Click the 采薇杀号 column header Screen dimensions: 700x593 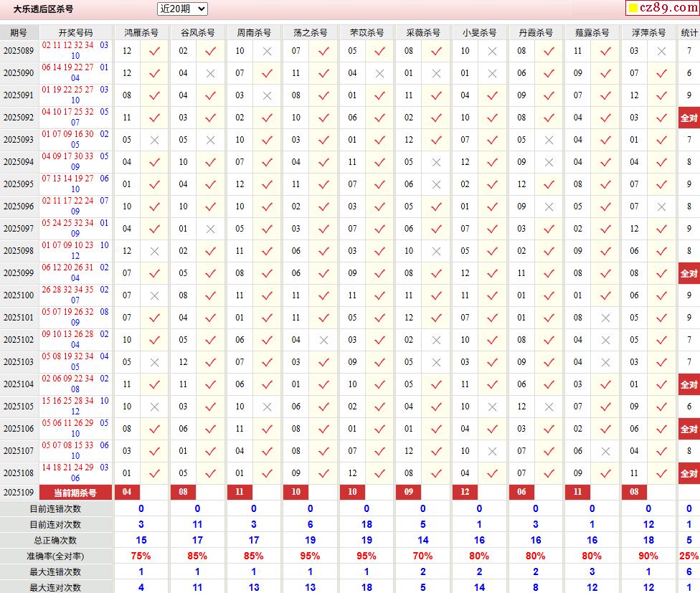pos(422,32)
